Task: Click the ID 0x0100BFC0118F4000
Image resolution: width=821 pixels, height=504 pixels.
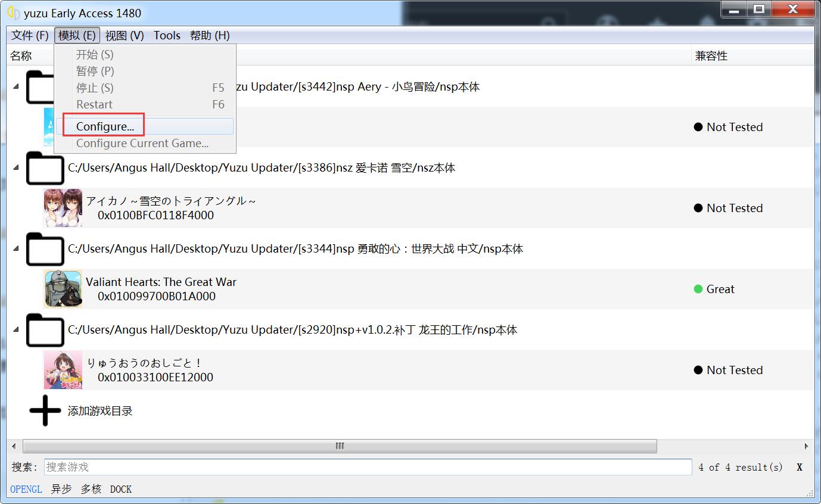Action: (156, 215)
